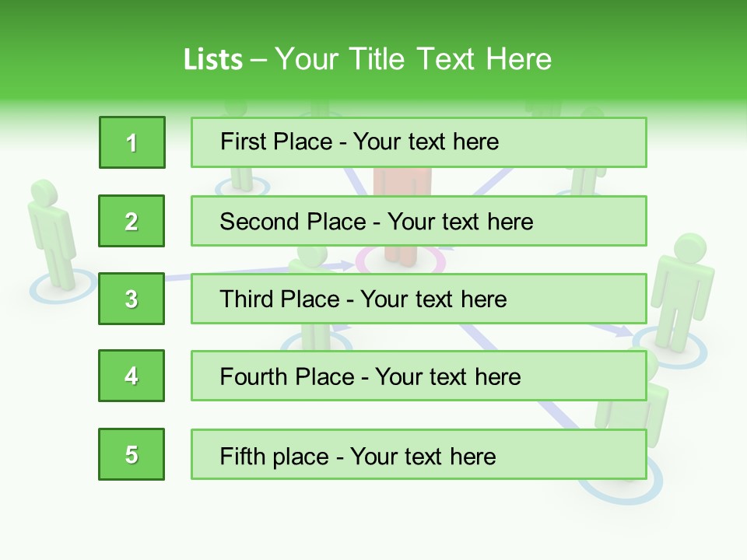Select the number 1 box
The height and width of the screenshot is (560, 747).
tap(132, 142)
